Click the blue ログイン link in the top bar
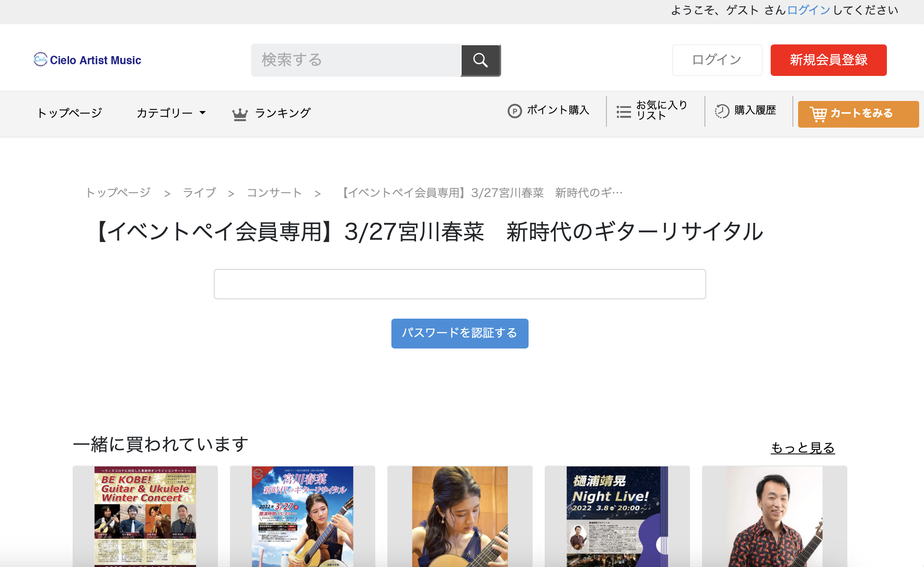The image size is (924, 567). click(808, 10)
